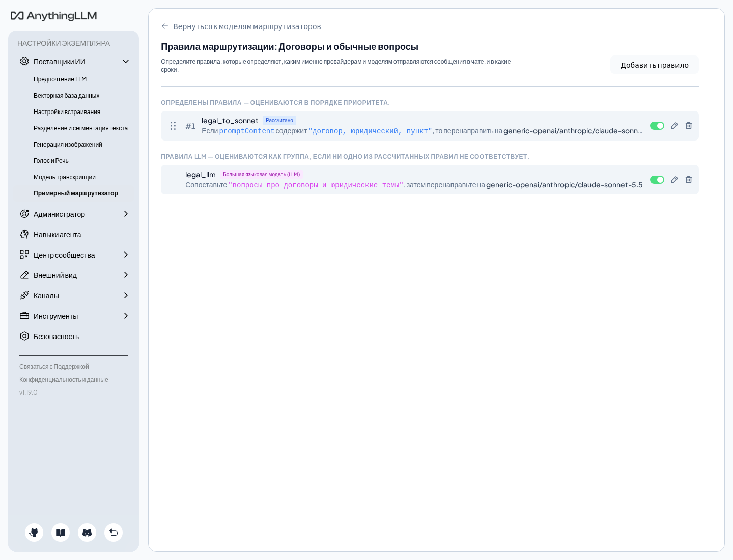Click the Добавить правило button
Image resolution: width=733 pixels, height=560 pixels.
coord(655,65)
